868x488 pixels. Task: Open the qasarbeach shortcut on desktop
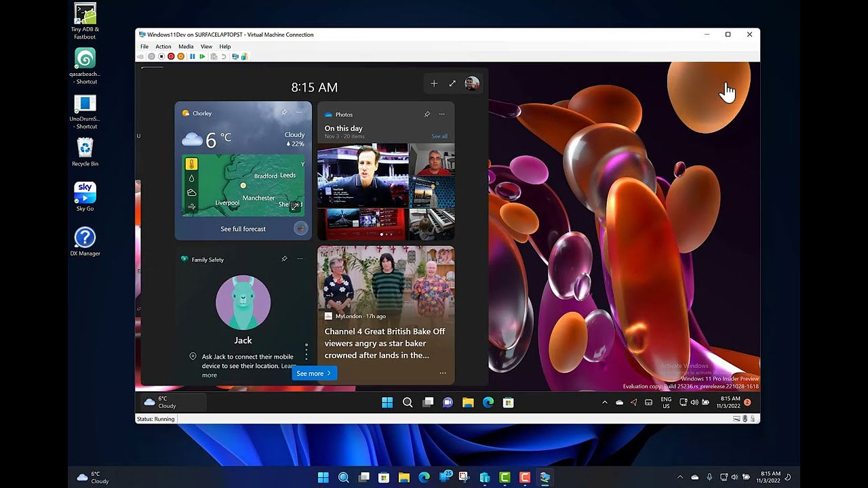(85, 66)
